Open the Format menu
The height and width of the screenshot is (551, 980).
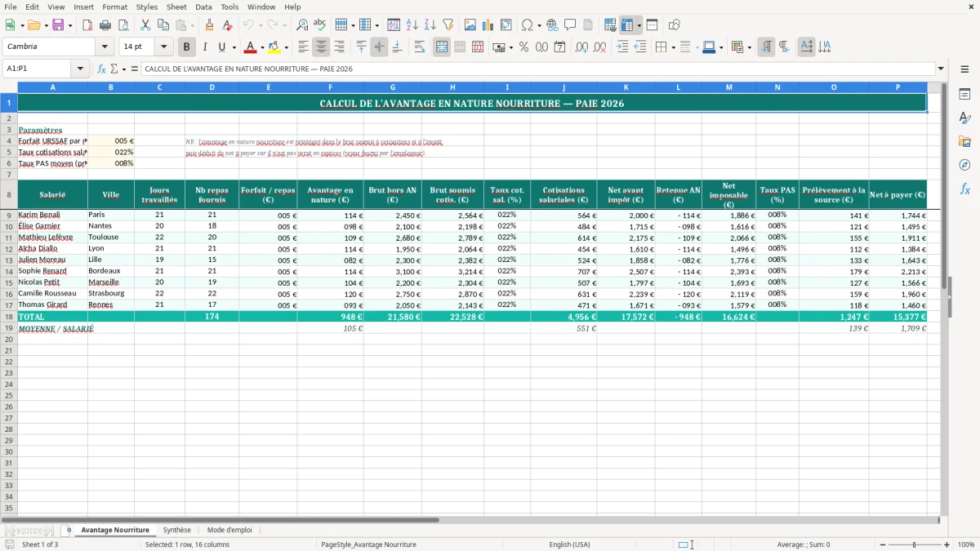point(115,7)
